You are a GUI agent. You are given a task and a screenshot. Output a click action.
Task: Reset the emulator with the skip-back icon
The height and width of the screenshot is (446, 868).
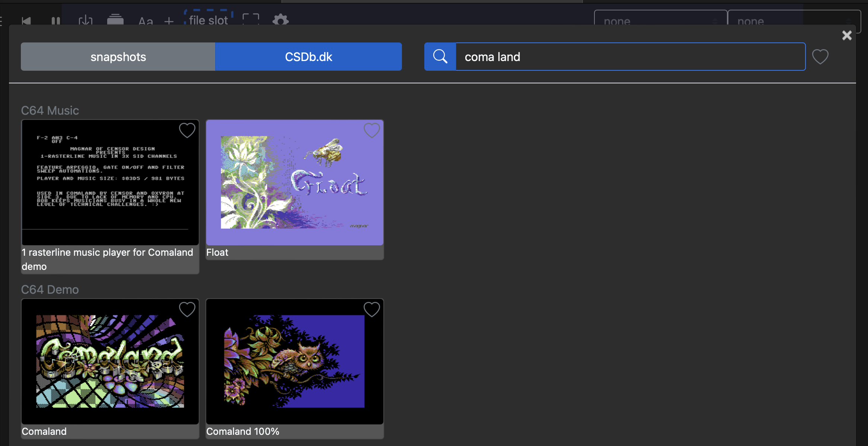(x=26, y=21)
